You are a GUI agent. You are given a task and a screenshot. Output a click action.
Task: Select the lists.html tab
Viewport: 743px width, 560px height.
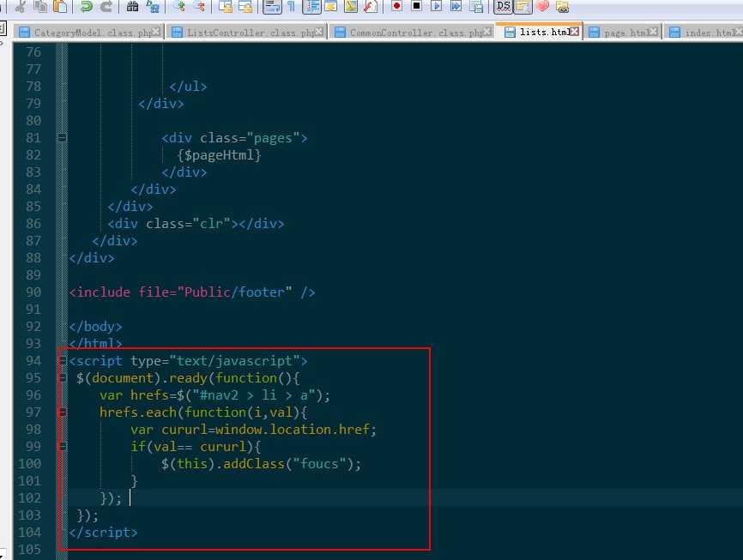pyautogui.click(x=540, y=32)
